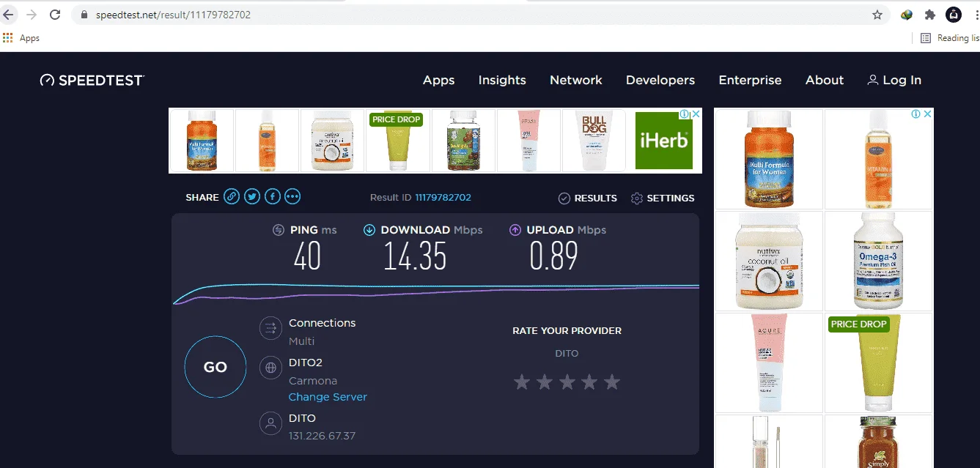Copy result link with share link icon

point(232,196)
